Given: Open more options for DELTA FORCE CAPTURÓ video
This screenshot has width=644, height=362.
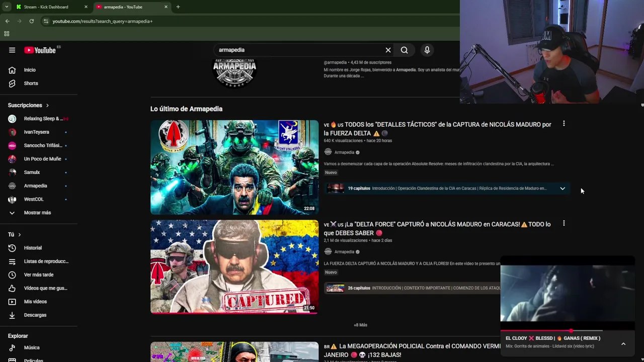Looking at the screenshot, I should [x=563, y=223].
